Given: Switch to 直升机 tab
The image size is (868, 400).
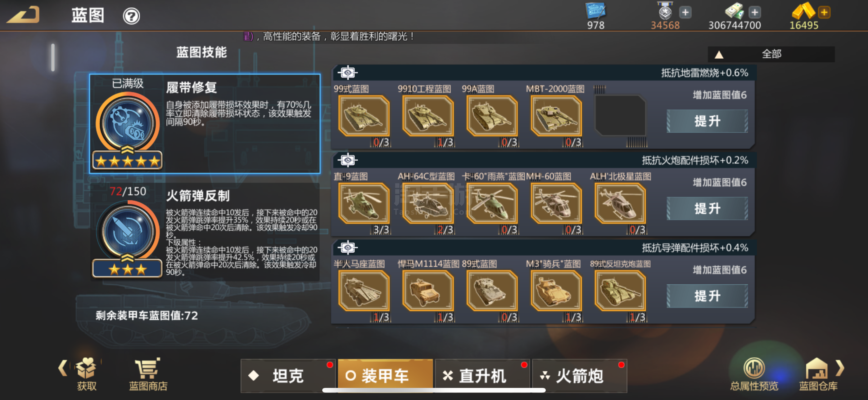Looking at the screenshot, I should pyautogui.click(x=482, y=376).
